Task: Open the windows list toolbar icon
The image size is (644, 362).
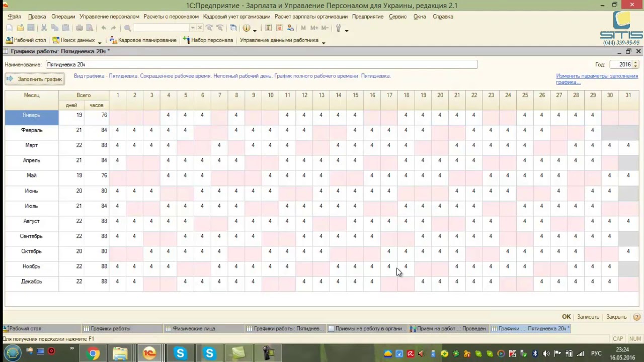Action: (x=233, y=28)
